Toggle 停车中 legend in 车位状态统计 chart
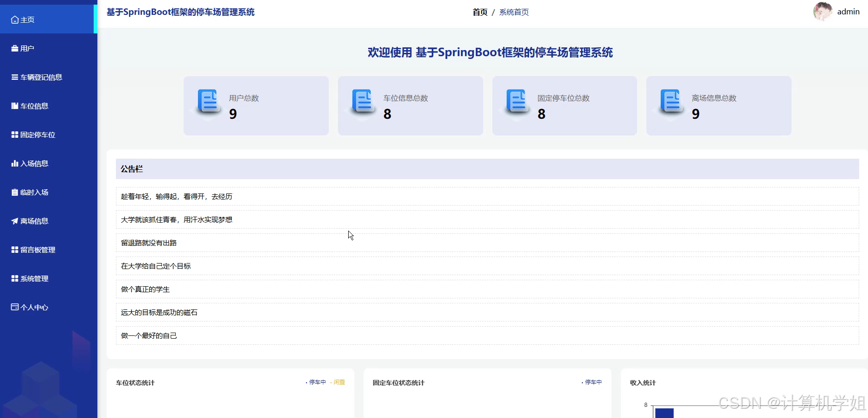The image size is (868, 418). 316,382
